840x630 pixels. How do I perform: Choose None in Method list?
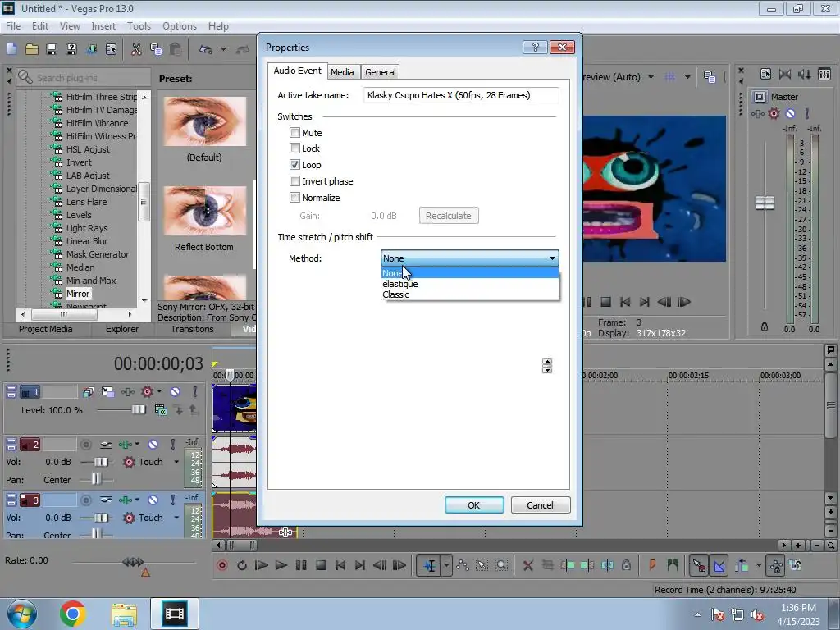(470, 273)
